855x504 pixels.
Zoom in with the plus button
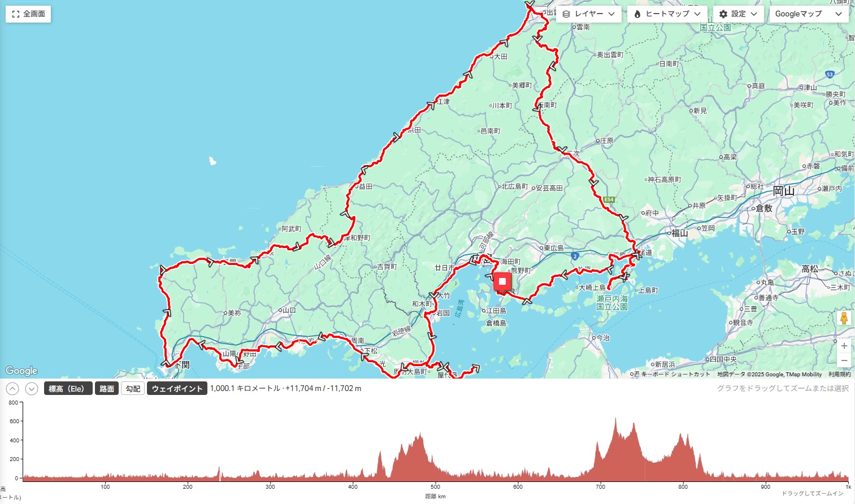844,346
